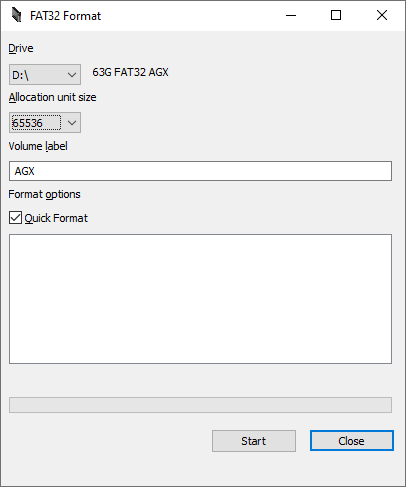
Task: Minimize the FAT32 Format window
Action: (291, 15)
